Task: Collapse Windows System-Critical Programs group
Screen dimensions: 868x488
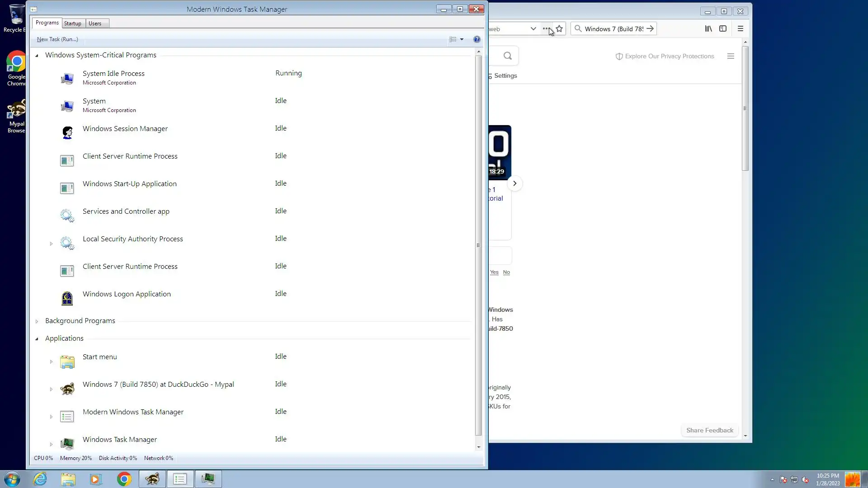Action: (37, 56)
